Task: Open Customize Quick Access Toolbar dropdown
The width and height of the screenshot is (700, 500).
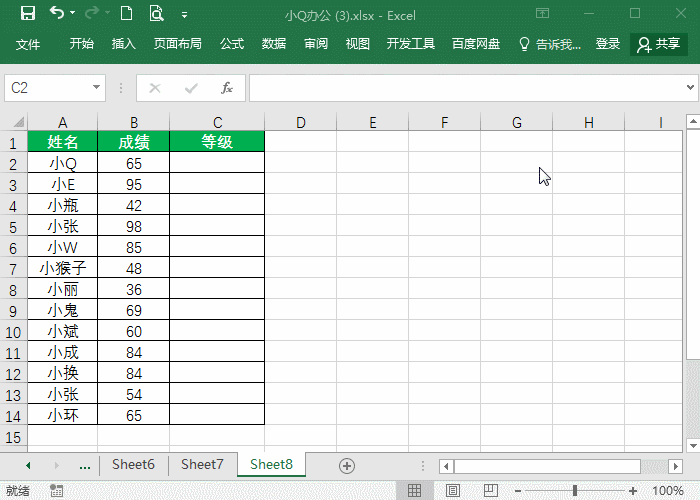Action: tap(184, 15)
